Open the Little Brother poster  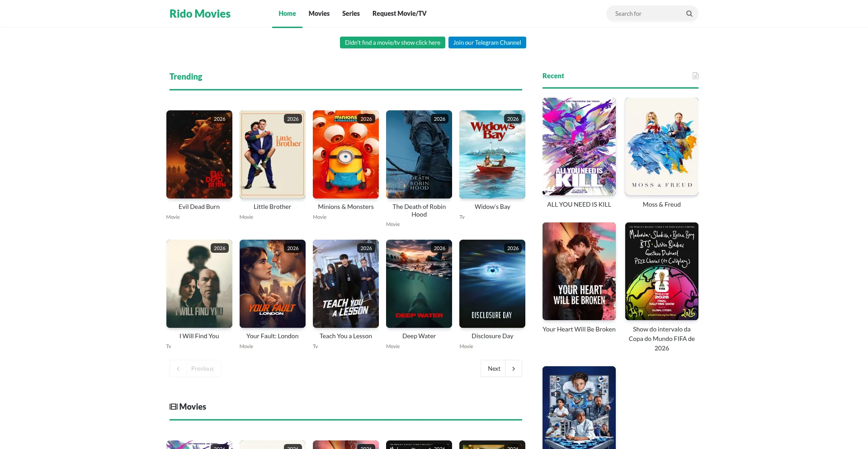(273, 154)
